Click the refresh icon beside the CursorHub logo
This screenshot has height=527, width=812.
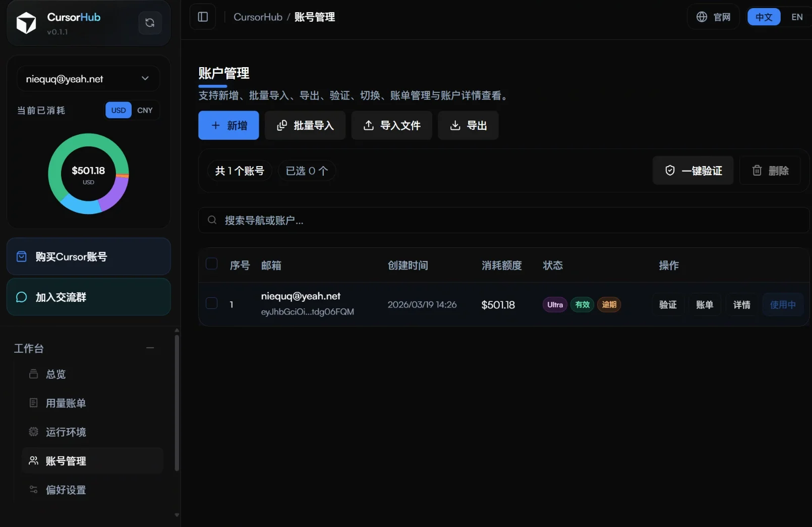tap(150, 23)
